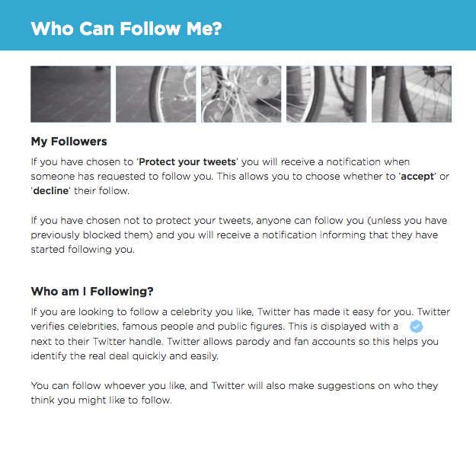Click the bold 'Protect your tweets' text
This screenshot has width=476, height=453.
(x=182, y=162)
